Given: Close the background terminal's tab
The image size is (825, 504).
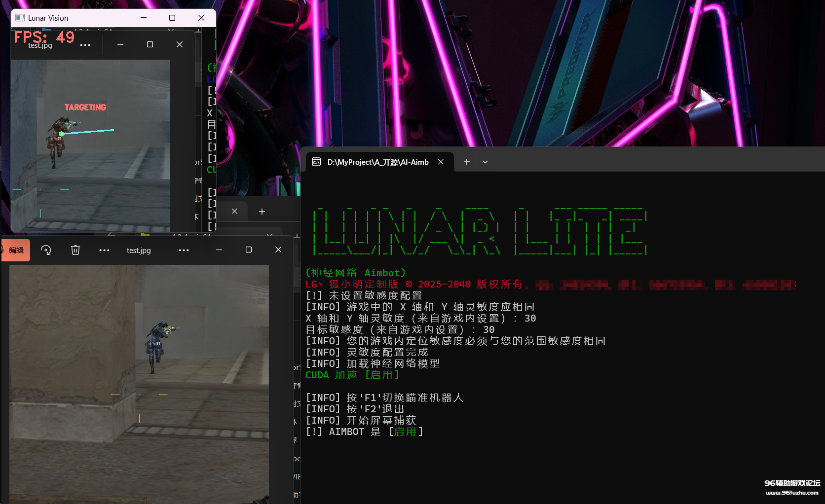Looking at the screenshot, I should click(x=234, y=211).
